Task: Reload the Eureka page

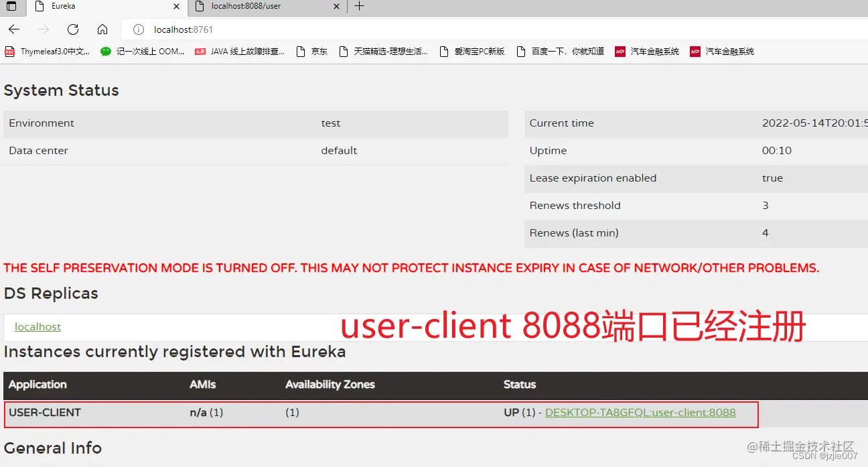Action: coord(73,29)
